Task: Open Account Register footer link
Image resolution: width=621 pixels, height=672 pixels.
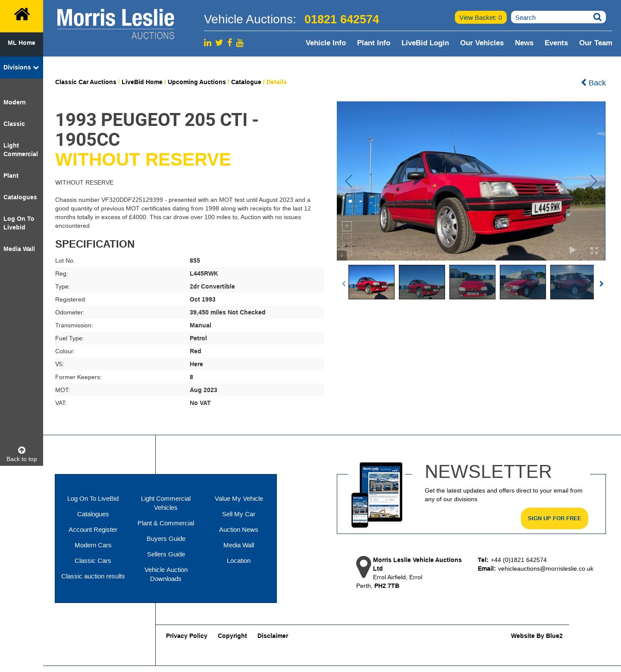Action: [x=93, y=530]
